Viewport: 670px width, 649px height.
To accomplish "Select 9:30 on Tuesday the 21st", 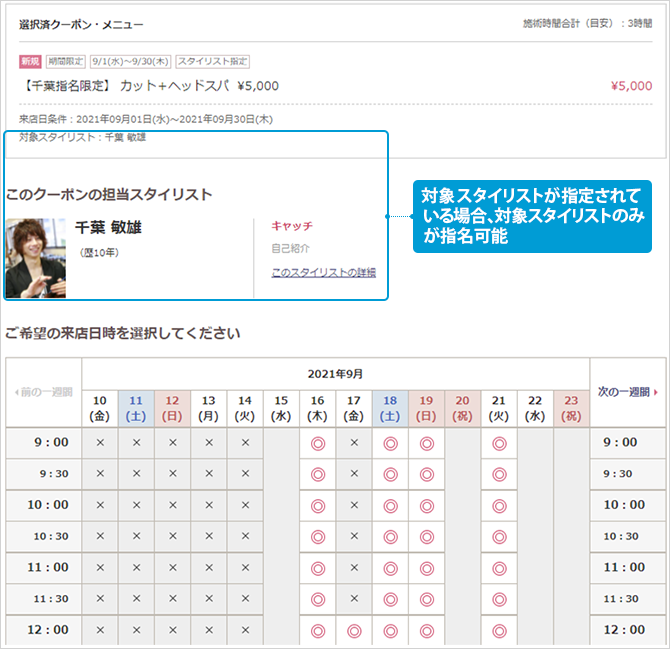I will point(499,474).
